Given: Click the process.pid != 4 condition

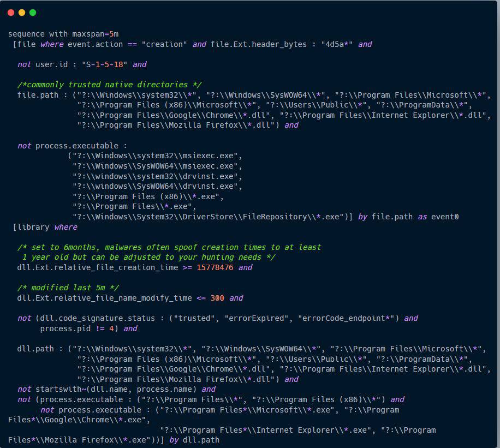Looking at the screenshot, I should [x=79, y=328].
